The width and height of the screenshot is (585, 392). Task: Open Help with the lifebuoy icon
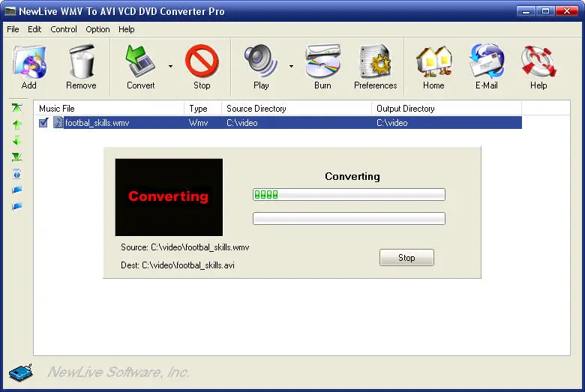coord(538,61)
